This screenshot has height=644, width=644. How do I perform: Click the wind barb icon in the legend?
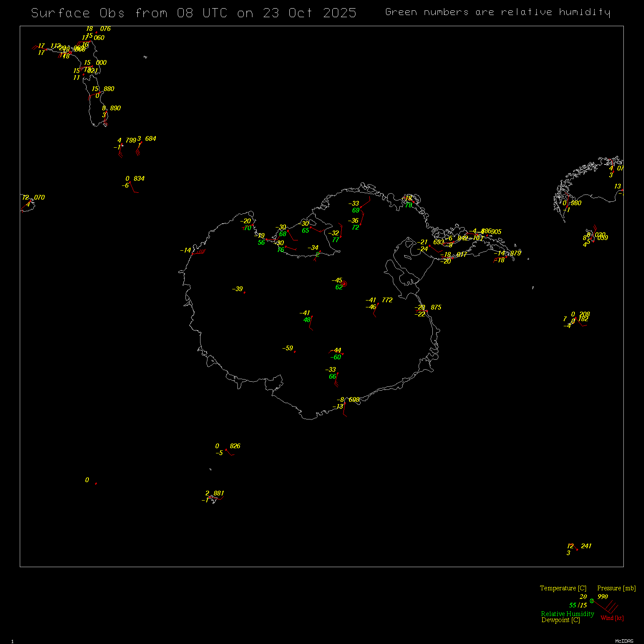607,607
